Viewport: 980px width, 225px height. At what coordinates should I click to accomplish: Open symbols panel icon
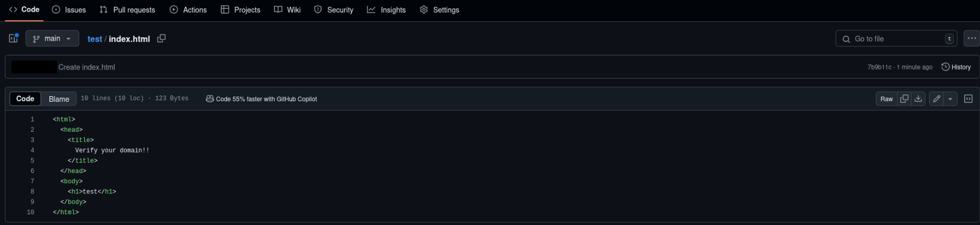pyautogui.click(x=968, y=99)
